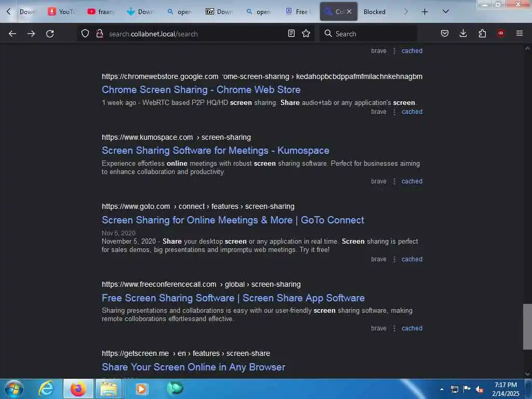Screen dimensions: 532x399
Task: Show hidden system tray icons arrow
Action: point(442,389)
